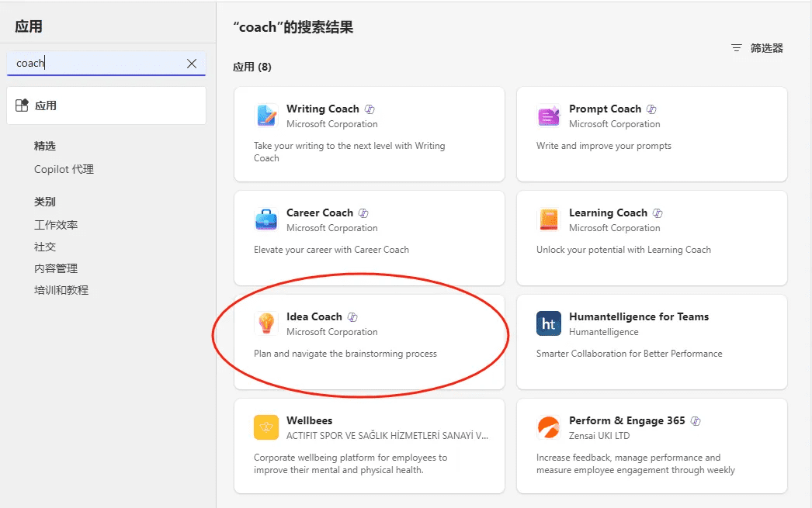Viewport: 812px width, 508px height.
Task: Click 'Plan and navigate the brainstorming process' text
Action: (x=345, y=354)
